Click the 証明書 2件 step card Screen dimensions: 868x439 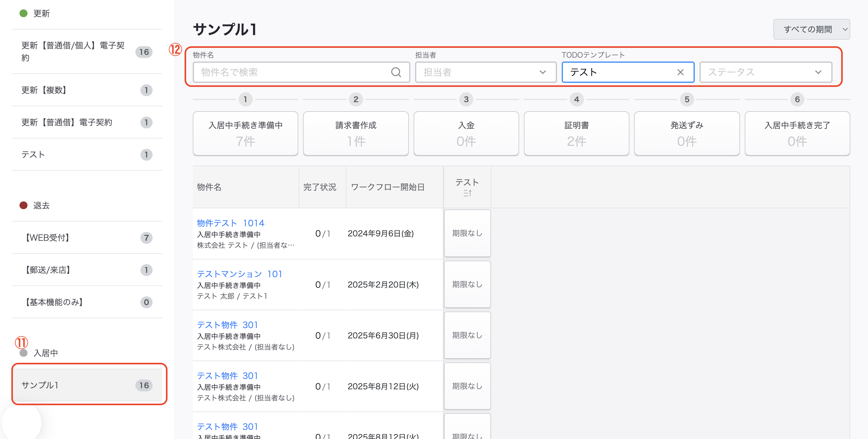point(576,133)
